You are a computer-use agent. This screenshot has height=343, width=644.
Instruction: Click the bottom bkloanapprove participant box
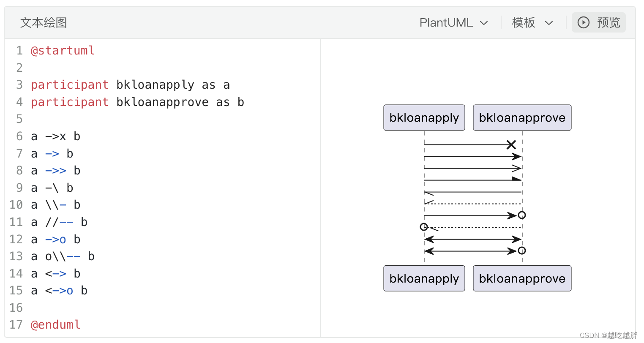522,279
